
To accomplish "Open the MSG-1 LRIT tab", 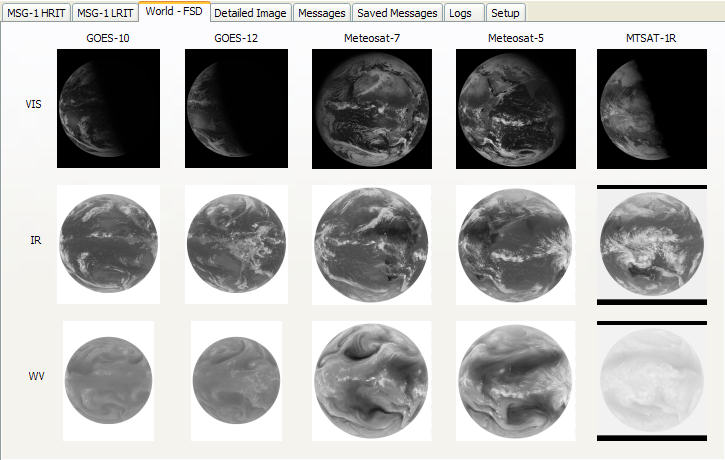I will coord(105,13).
